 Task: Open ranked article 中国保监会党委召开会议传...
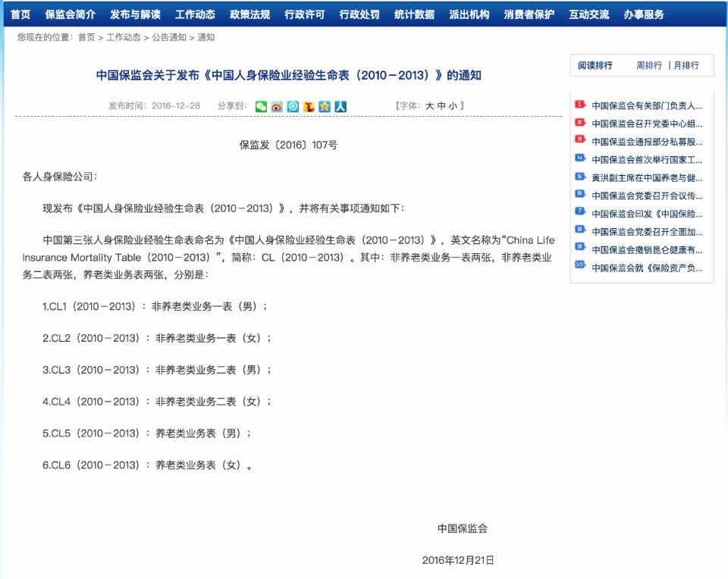[647, 196]
